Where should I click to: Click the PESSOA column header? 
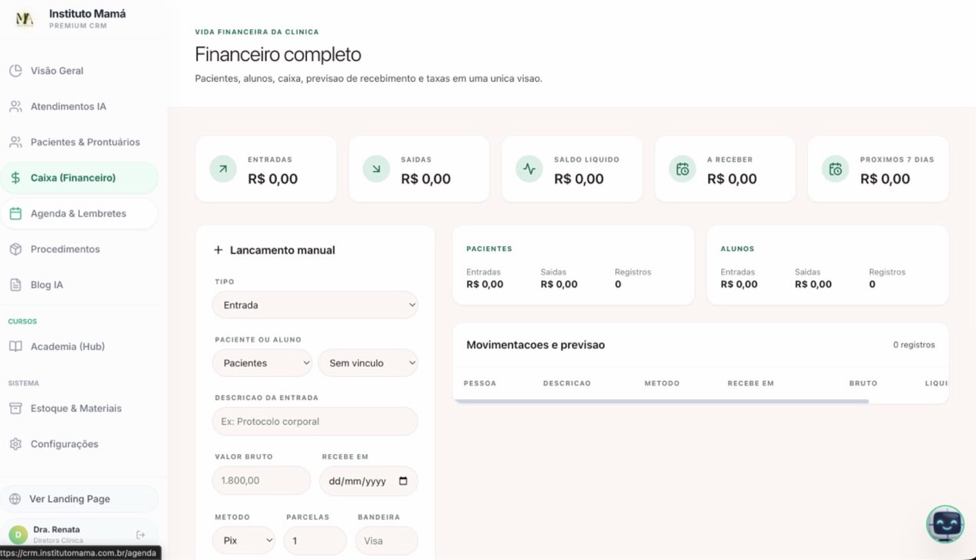[x=480, y=383]
